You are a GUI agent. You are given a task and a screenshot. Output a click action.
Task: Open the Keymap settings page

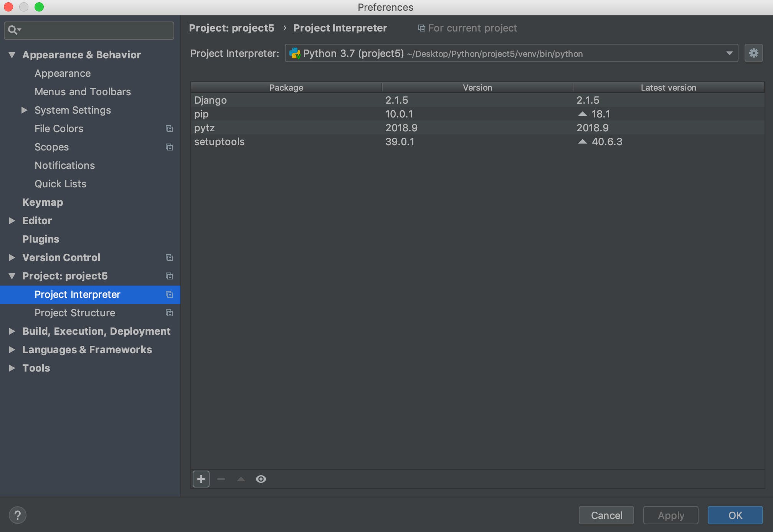[43, 202]
